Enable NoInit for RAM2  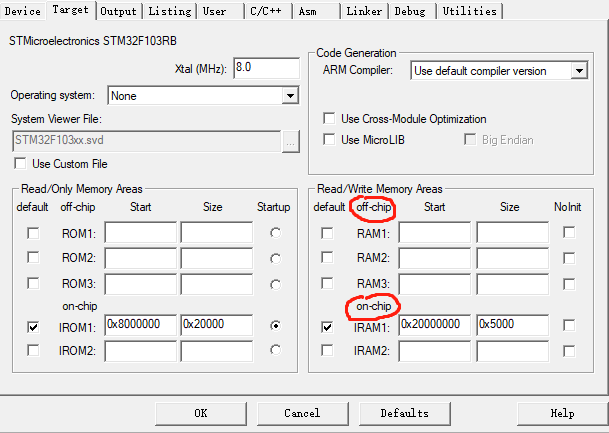pyautogui.click(x=569, y=258)
